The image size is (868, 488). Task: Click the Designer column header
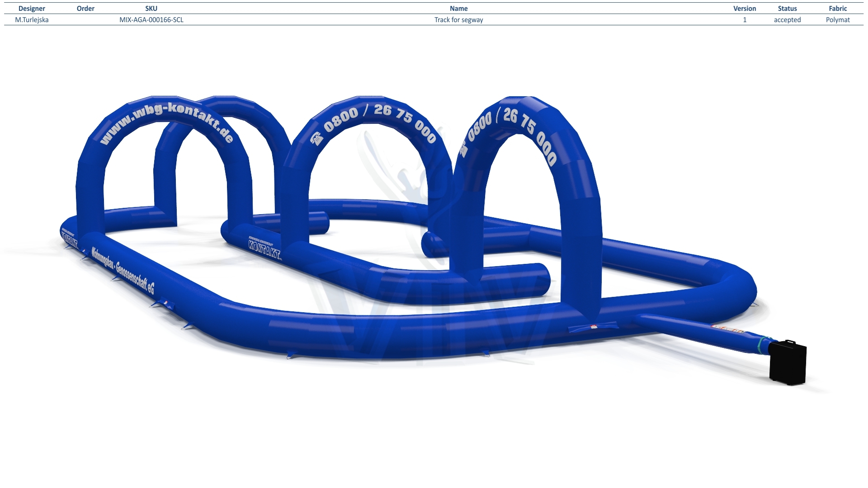32,9
